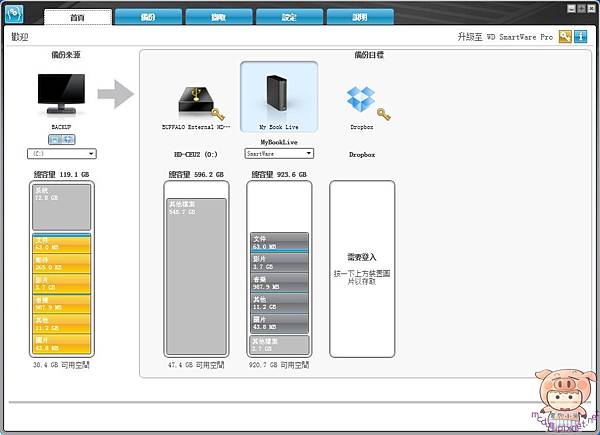Select the BUFFALO External HD drive icon
This screenshot has height=435, width=600.
196,99
